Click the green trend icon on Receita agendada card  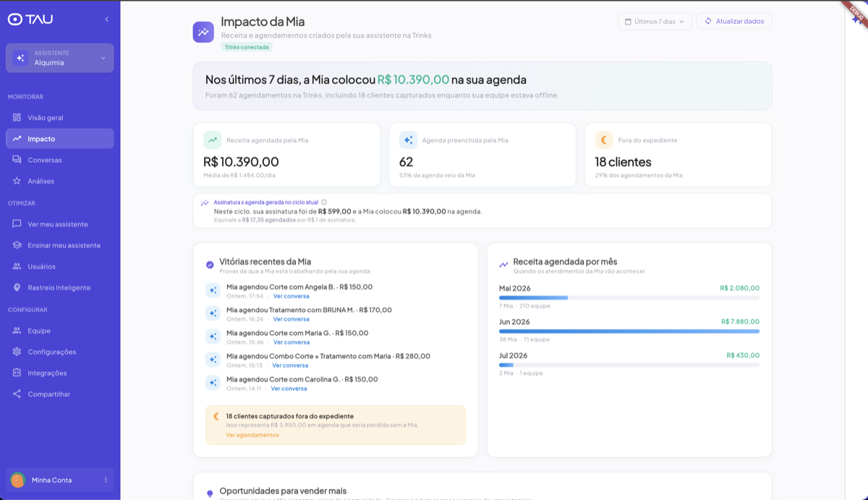pyautogui.click(x=212, y=140)
